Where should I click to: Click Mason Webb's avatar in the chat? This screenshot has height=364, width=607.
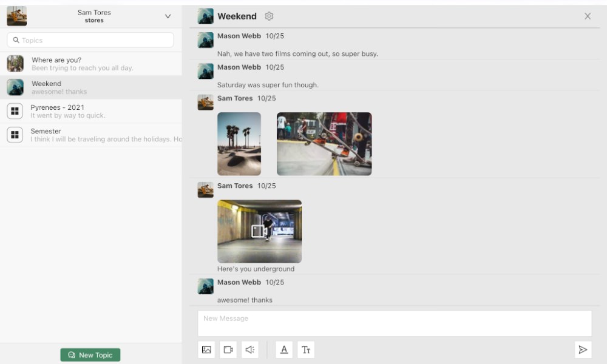point(205,40)
